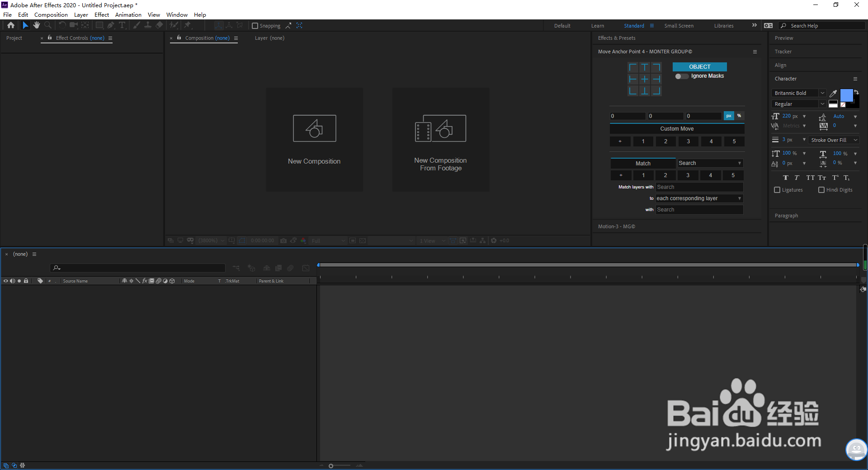Screen dimensions: 868x470
Task: Select the Rectangle shape tool
Action: pos(99,25)
